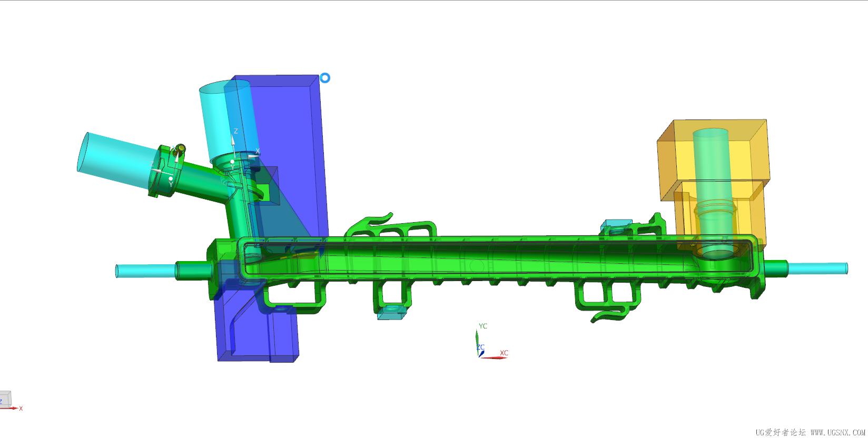This screenshot has width=868, height=439.
Task: Select the cyan rod at the right end
Action: (817, 268)
